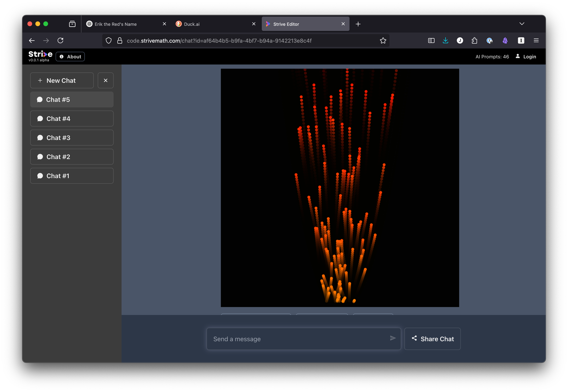Open a new browser tab
The image size is (568, 392).
pos(358,24)
